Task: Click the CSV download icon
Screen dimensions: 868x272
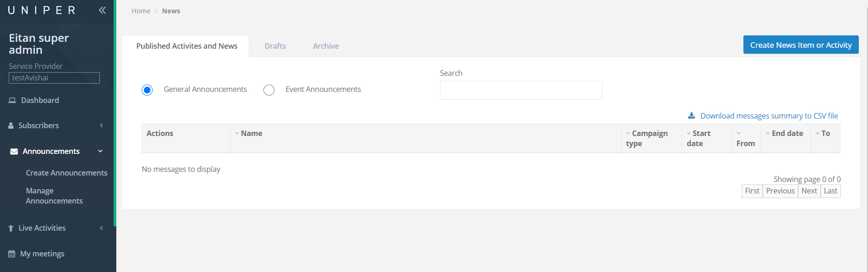Action: click(691, 116)
